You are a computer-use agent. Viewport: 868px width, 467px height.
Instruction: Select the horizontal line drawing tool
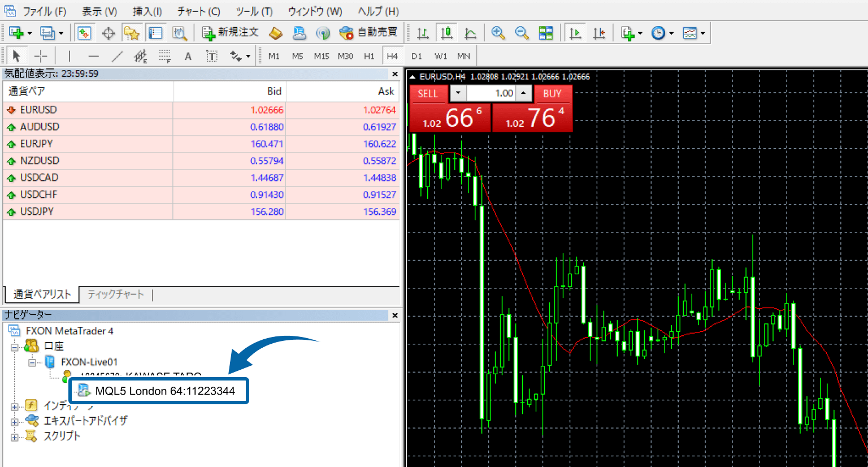point(93,56)
